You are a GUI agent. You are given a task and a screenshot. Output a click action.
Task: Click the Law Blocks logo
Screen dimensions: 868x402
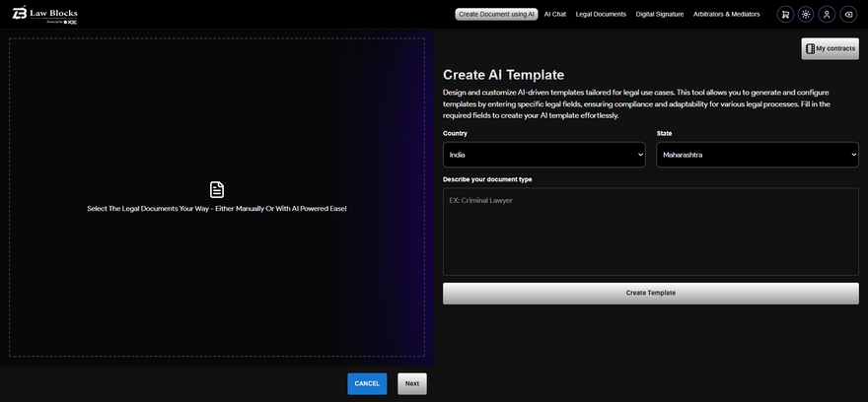(x=45, y=14)
